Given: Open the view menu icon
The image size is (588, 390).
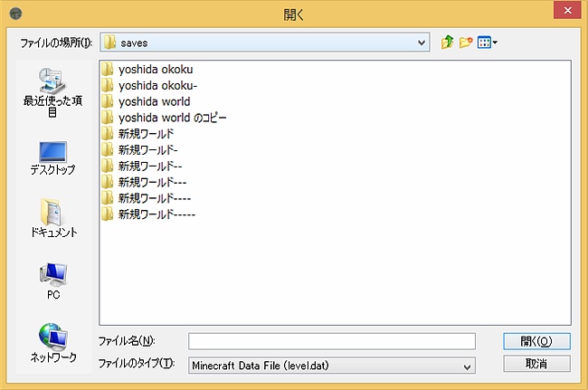Looking at the screenshot, I should pos(487,43).
